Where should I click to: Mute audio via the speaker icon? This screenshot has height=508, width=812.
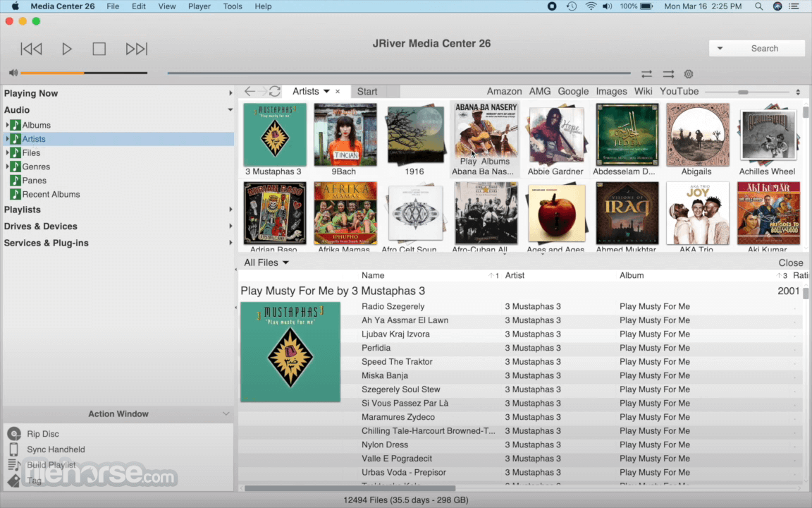coord(13,73)
